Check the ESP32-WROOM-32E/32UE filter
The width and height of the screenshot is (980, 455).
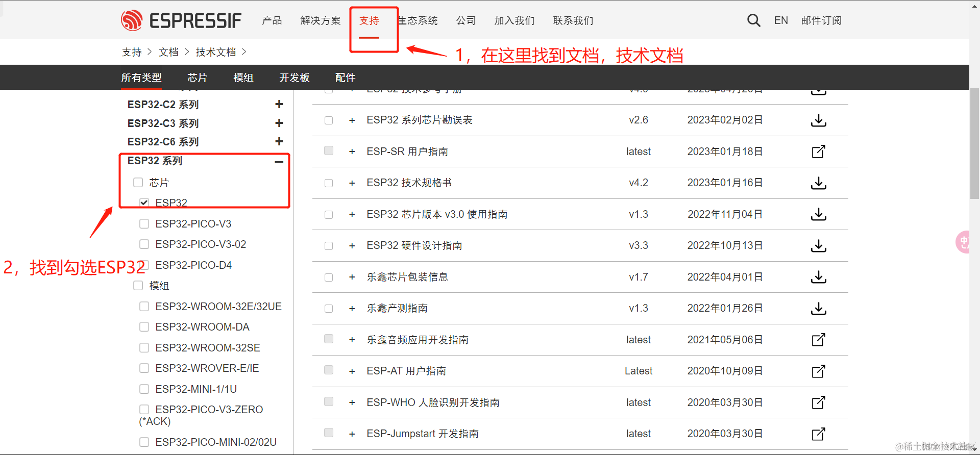144,307
